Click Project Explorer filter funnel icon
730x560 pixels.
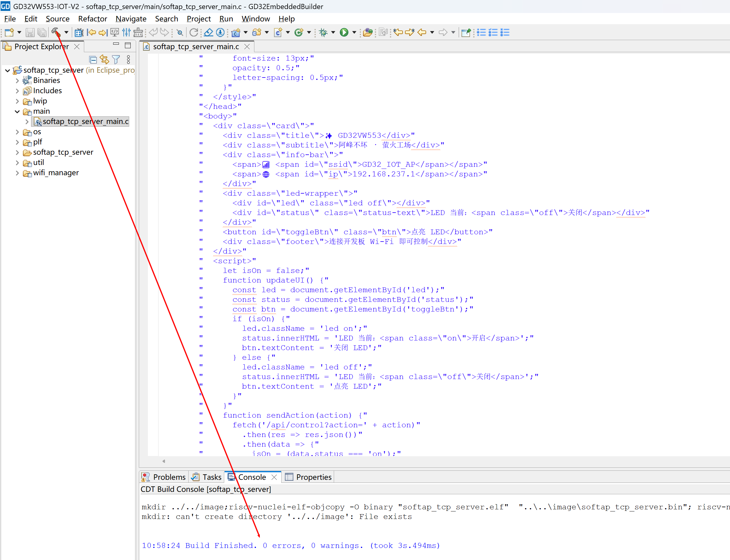pos(116,60)
